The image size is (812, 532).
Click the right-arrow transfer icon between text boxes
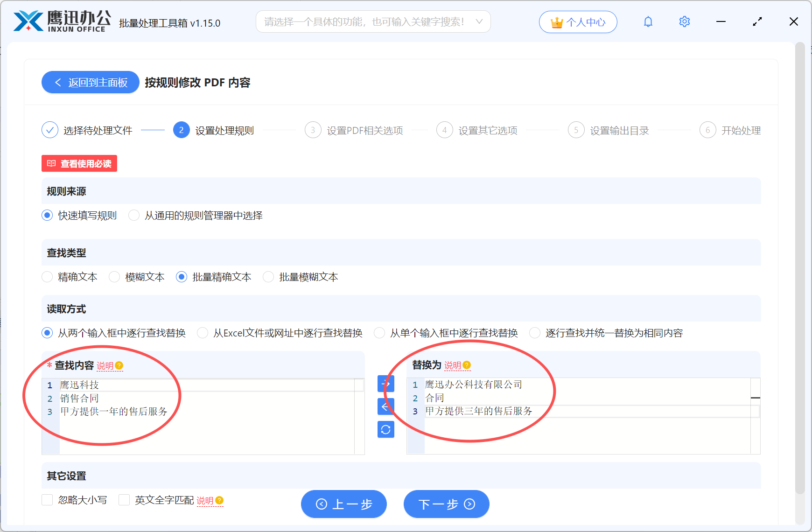coord(385,384)
